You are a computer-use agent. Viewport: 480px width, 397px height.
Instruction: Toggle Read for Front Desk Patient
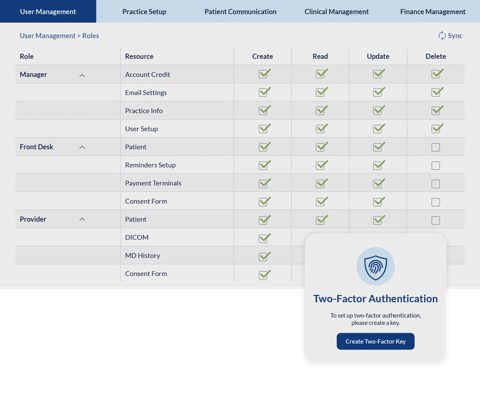(322, 147)
